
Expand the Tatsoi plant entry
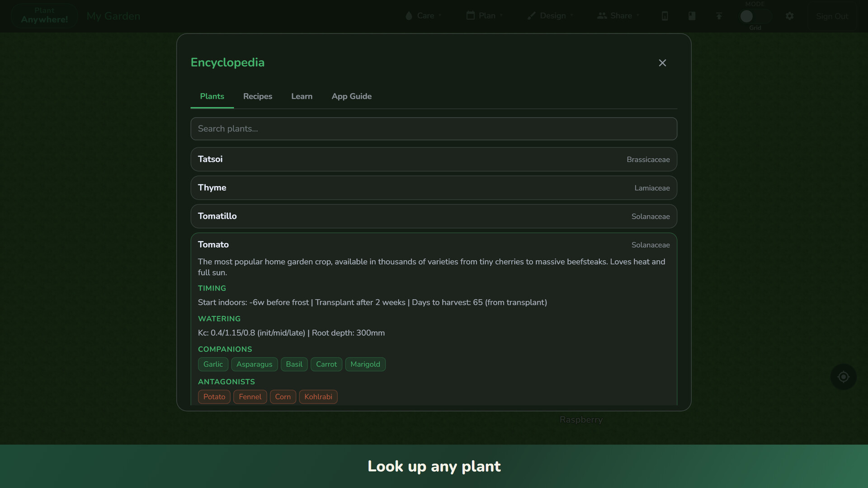click(x=434, y=159)
